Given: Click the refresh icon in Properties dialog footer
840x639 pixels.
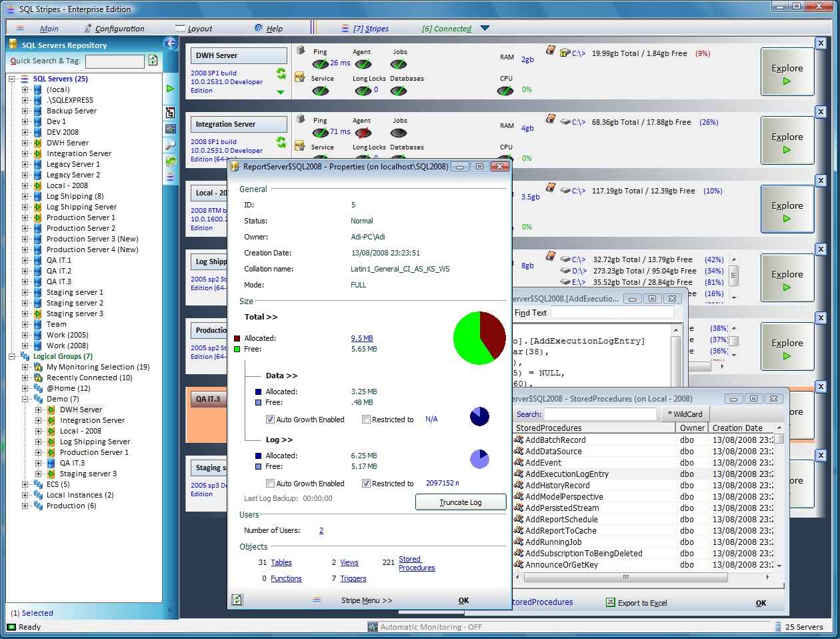Looking at the screenshot, I should (237, 600).
